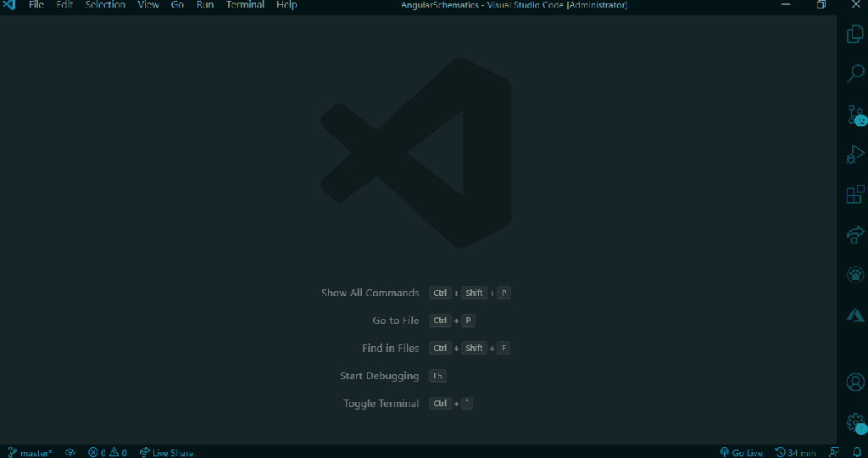The width and height of the screenshot is (868, 458).
Task: Click synchronize changes cloud icon
Action: pos(70,452)
